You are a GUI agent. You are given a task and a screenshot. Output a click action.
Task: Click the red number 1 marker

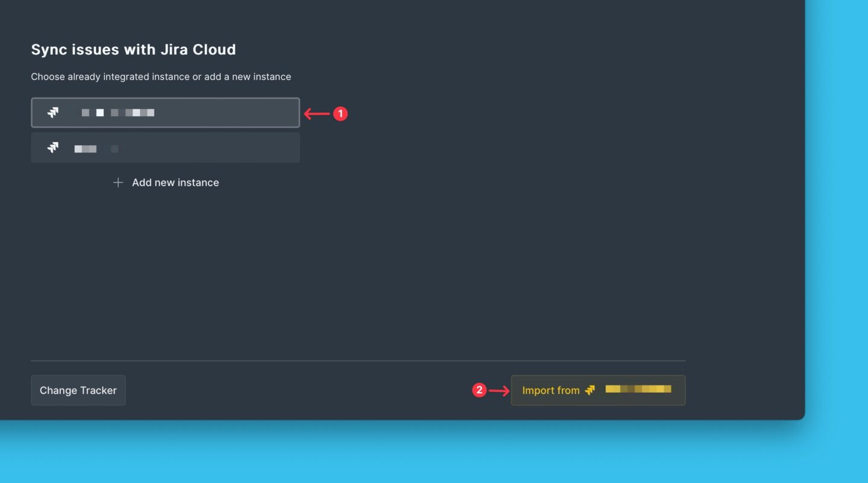(x=341, y=113)
